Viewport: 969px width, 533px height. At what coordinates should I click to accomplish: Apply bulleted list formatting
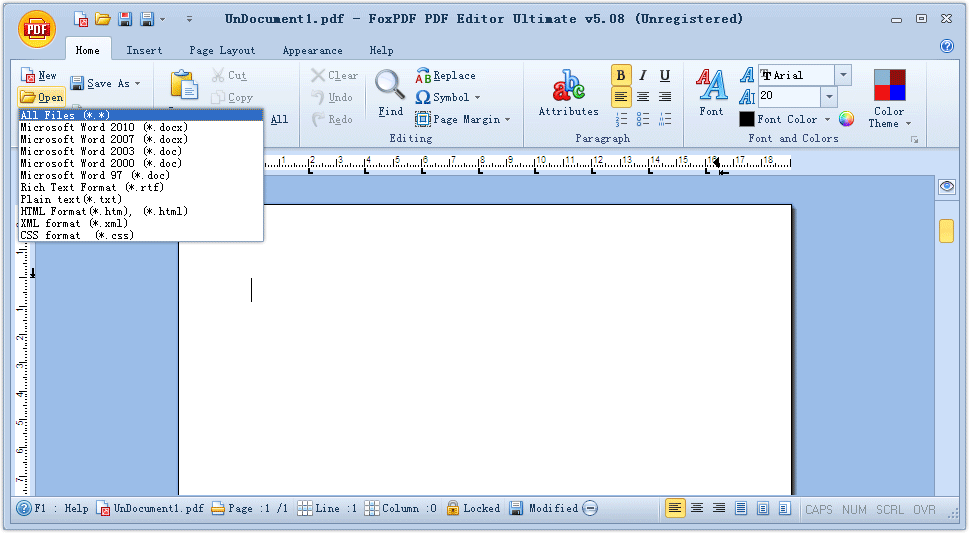643,119
